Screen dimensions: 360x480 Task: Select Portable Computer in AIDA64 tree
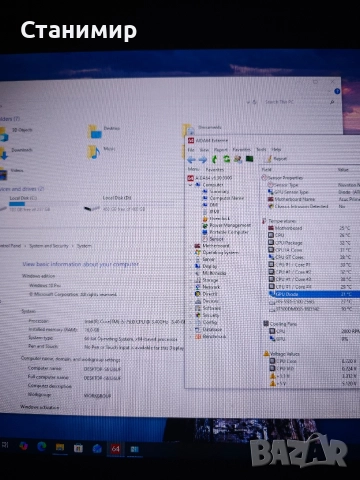(x=226, y=232)
